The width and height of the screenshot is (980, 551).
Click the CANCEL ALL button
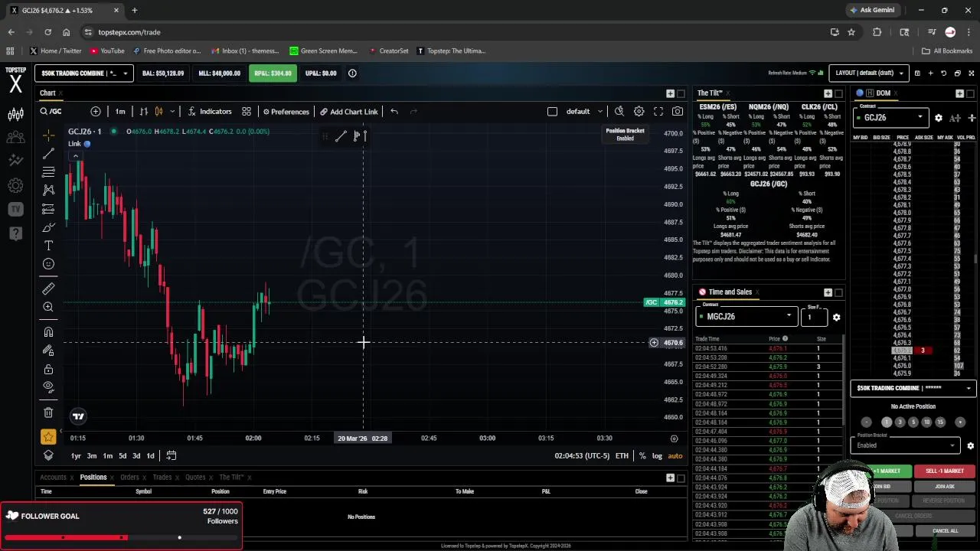tap(944, 531)
